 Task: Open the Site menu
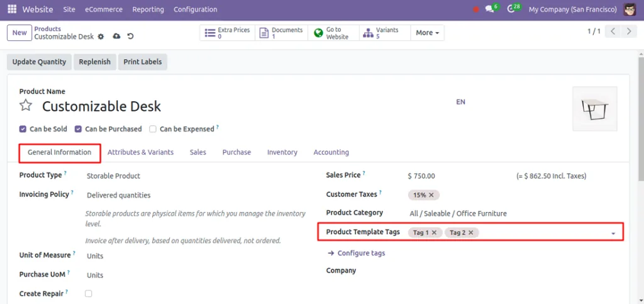pos(69,9)
